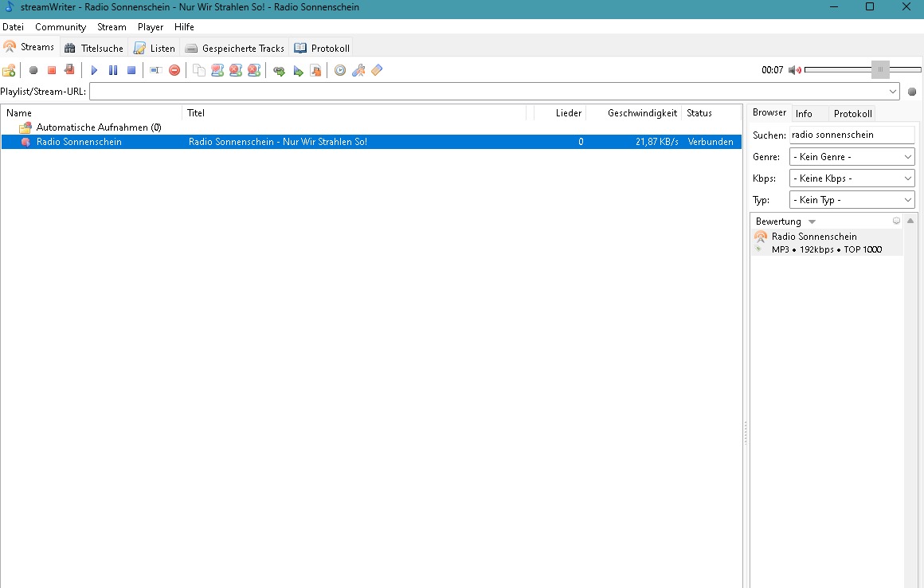
Task: Switch to the Listen tab
Action: pyautogui.click(x=155, y=49)
